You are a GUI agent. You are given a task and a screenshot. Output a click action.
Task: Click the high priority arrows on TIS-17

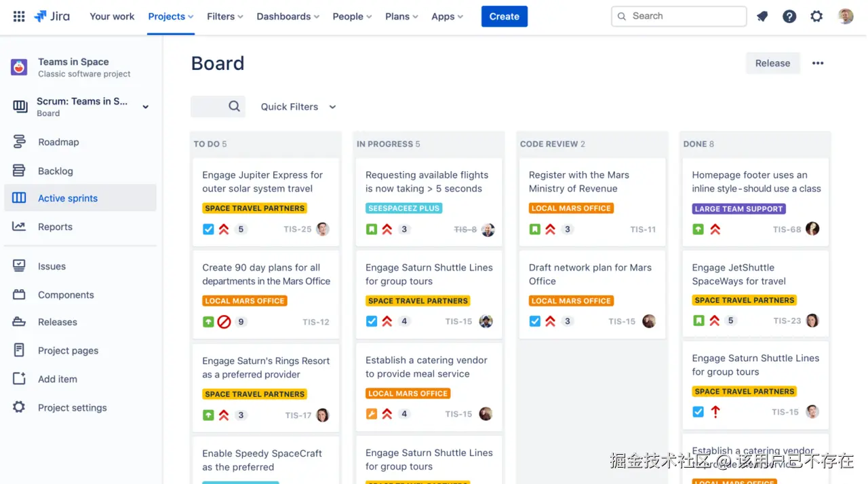pos(224,415)
